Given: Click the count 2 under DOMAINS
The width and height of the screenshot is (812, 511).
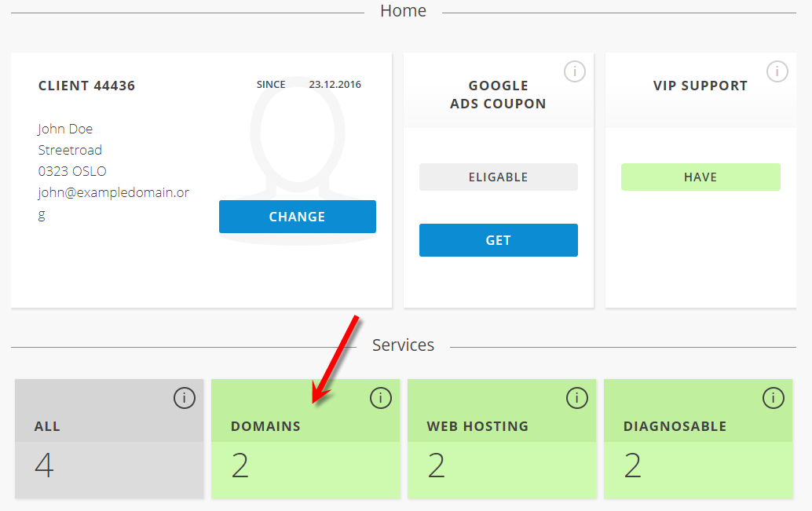Looking at the screenshot, I should [x=240, y=465].
